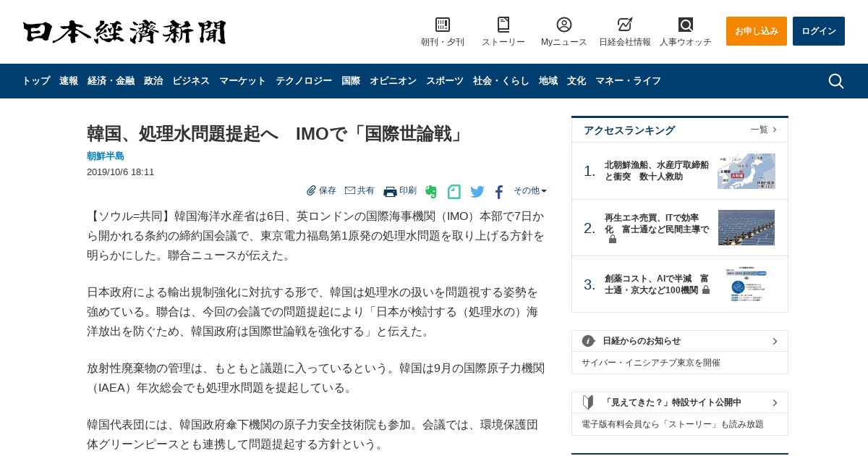Click the map thumbnail of rank 1
This screenshot has height=456, width=868.
(746, 171)
